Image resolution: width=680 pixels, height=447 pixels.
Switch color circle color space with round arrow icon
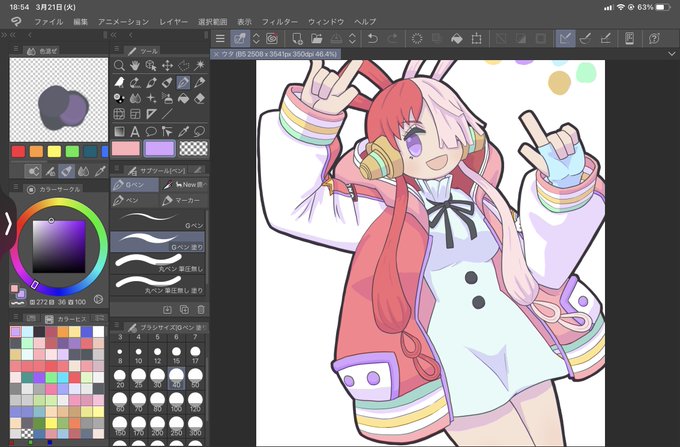click(98, 299)
